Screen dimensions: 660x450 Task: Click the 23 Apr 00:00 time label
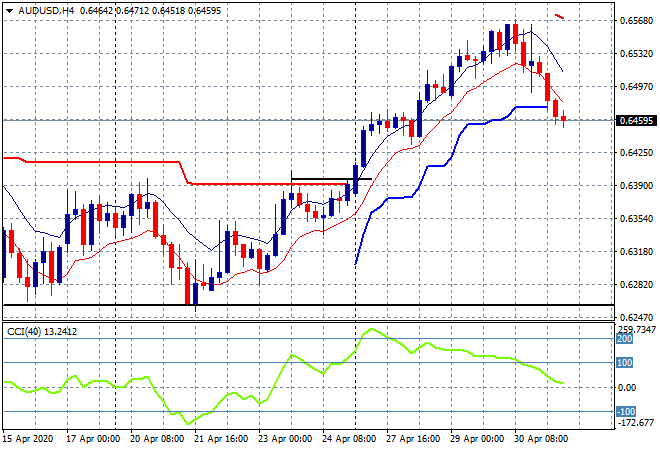pos(285,439)
